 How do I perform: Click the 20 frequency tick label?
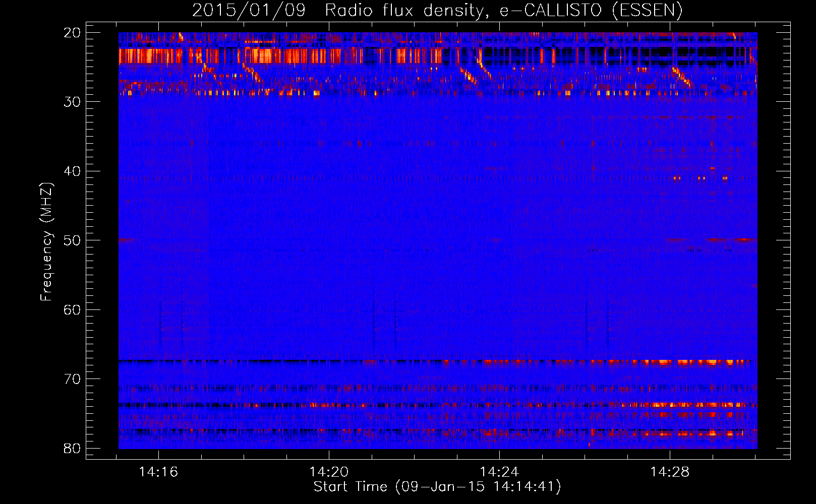(x=72, y=33)
